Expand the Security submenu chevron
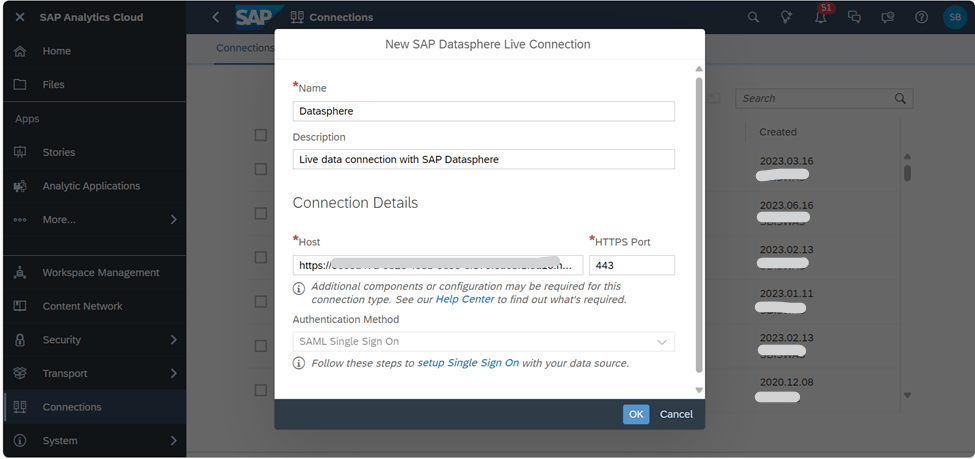 click(173, 340)
